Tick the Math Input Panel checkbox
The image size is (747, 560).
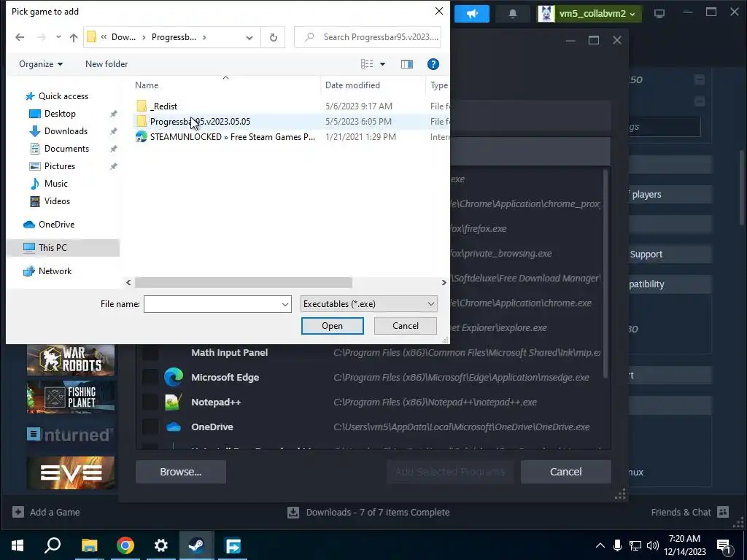[x=150, y=352]
